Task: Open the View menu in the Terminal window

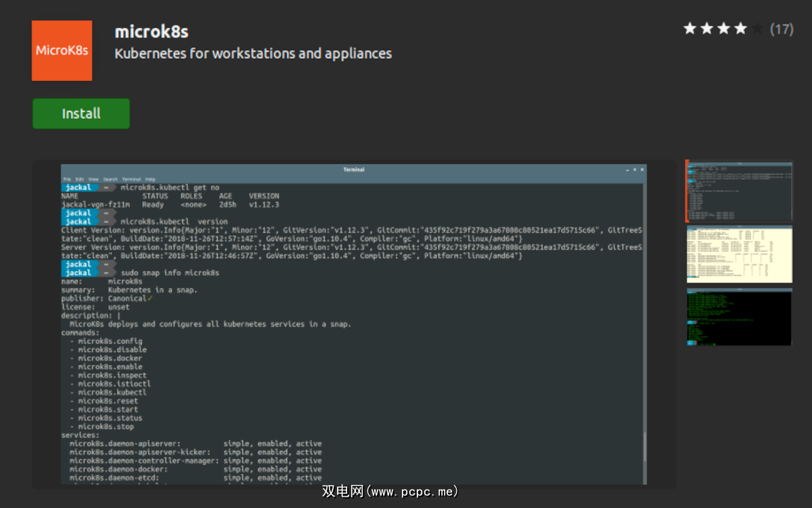Action: pos(93,179)
